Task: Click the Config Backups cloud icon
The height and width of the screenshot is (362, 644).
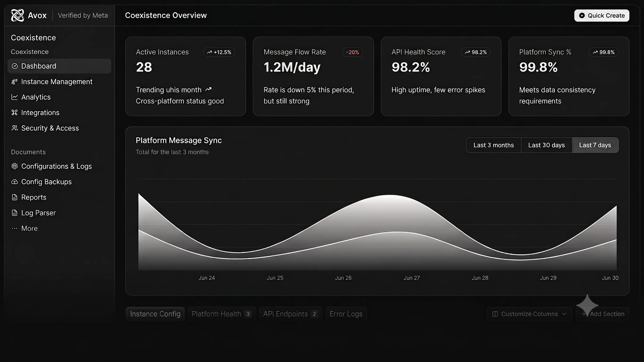Action: click(14, 182)
